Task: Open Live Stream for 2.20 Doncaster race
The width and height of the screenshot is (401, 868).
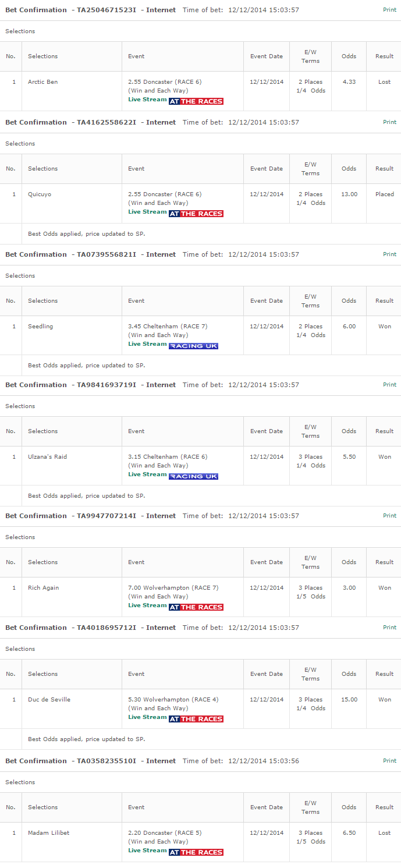Action: coord(147,851)
